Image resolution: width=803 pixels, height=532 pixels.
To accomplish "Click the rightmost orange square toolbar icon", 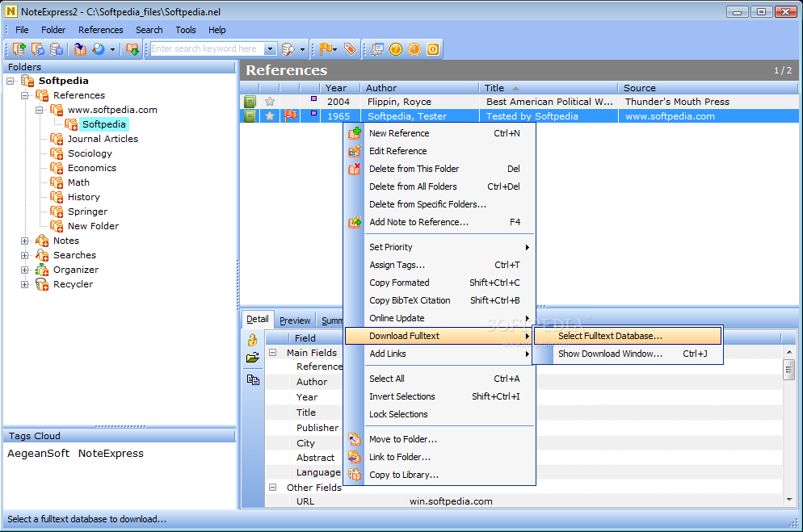I will point(433,49).
